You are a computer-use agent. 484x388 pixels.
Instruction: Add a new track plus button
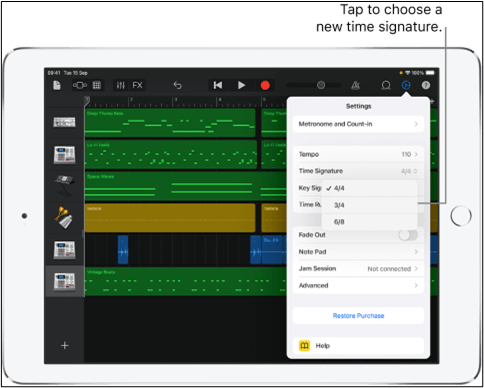point(65,345)
